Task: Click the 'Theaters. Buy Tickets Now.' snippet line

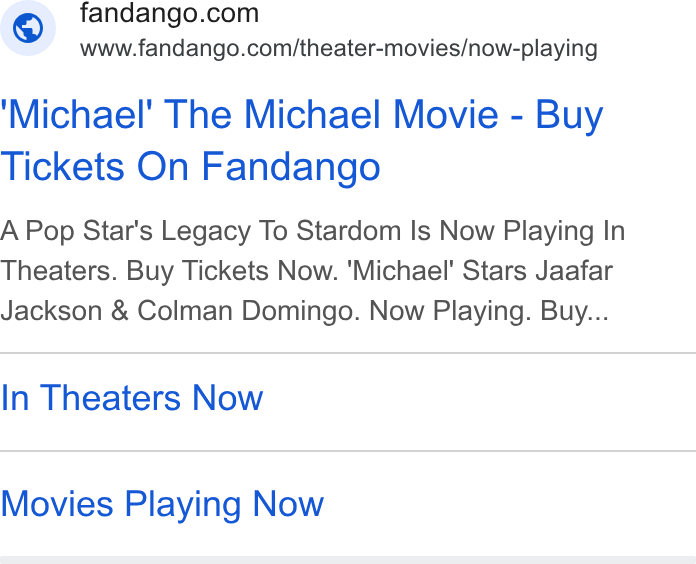Action: [306, 271]
